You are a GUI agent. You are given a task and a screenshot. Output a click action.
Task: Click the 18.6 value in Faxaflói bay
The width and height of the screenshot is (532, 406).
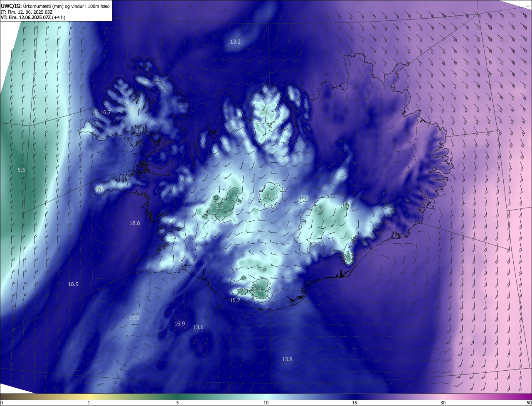point(135,223)
